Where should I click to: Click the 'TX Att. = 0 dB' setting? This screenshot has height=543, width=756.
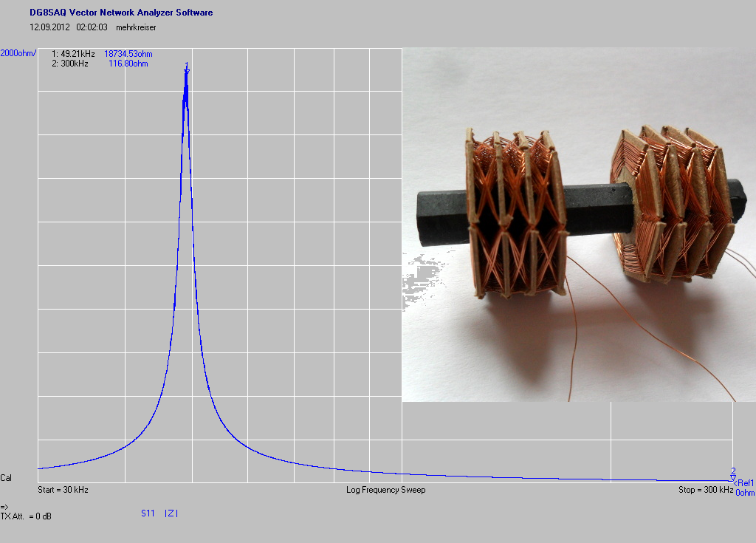[x=26, y=516]
